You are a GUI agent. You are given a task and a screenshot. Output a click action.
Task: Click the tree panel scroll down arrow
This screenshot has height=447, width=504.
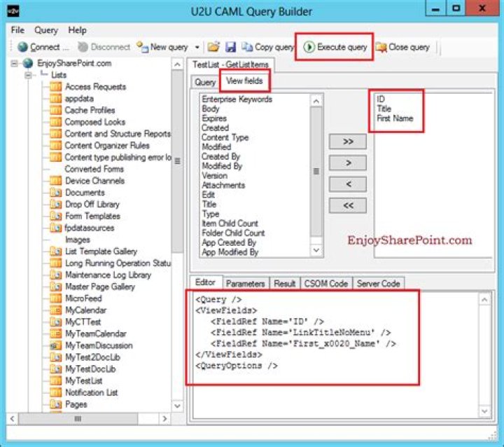177,406
